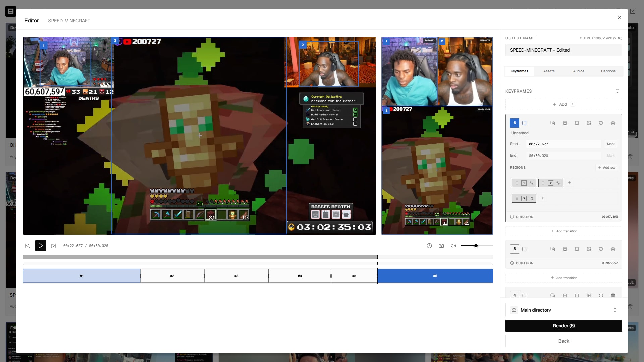This screenshot has height=362, width=644.
Task: Mute audio with the speaker icon
Action: (x=453, y=246)
